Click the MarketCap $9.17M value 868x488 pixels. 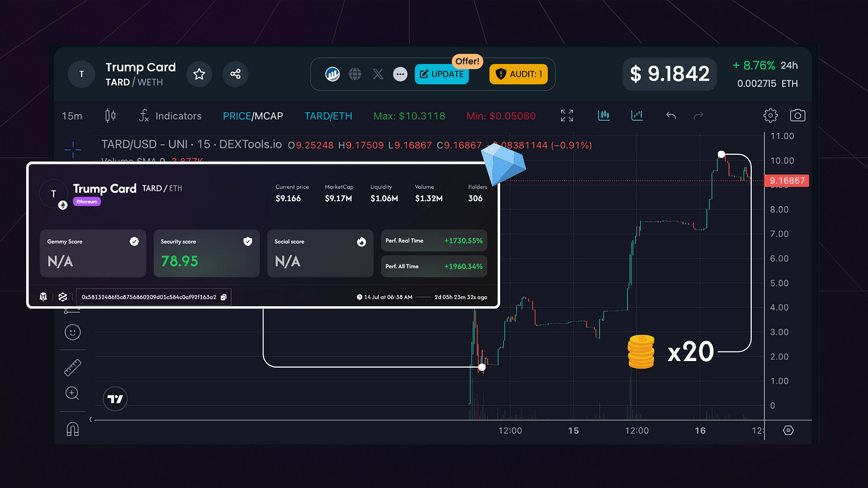(x=339, y=198)
